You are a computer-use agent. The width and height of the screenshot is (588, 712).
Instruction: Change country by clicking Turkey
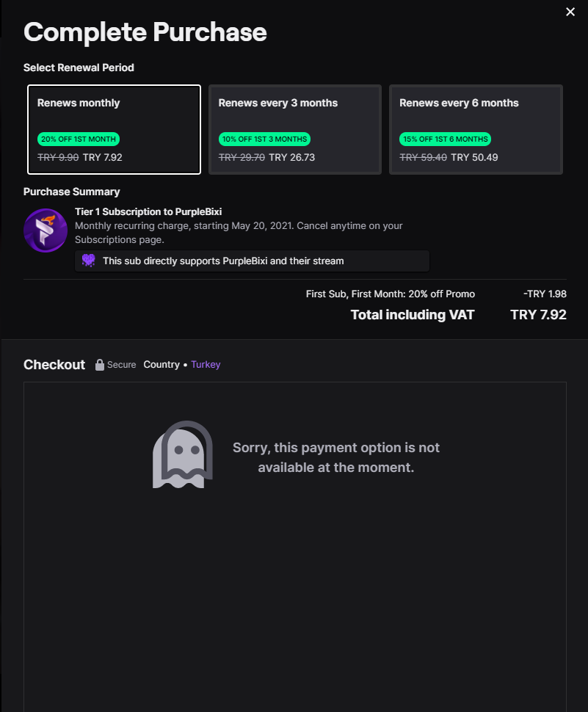tap(206, 365)
